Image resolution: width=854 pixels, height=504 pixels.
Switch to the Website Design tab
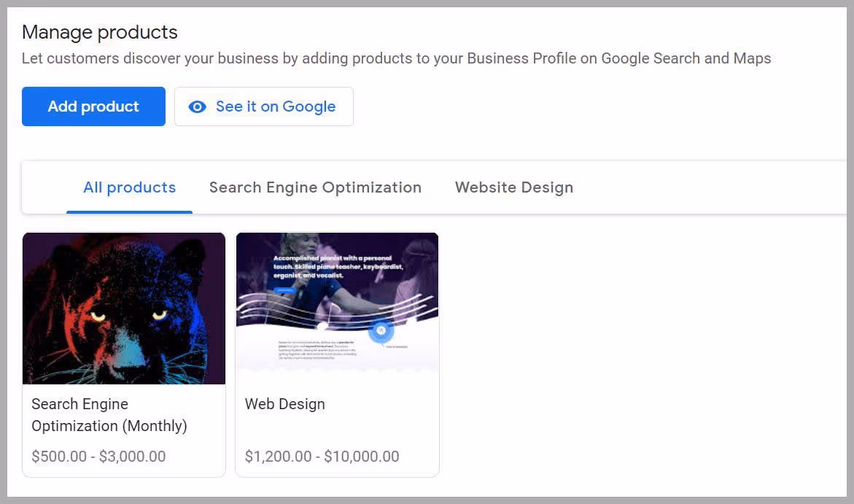513,187
